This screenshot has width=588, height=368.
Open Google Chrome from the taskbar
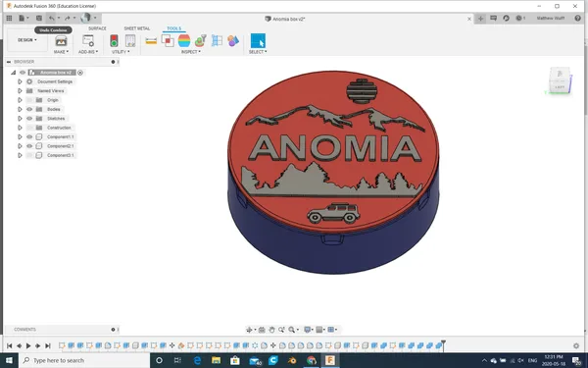(312, 360)
